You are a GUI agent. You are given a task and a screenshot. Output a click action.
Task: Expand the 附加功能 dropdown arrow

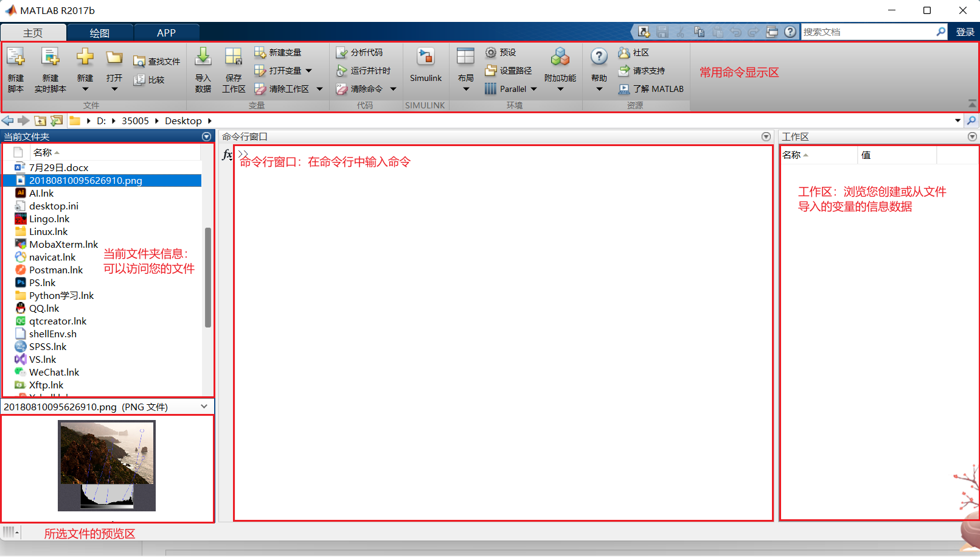point(560,89)
